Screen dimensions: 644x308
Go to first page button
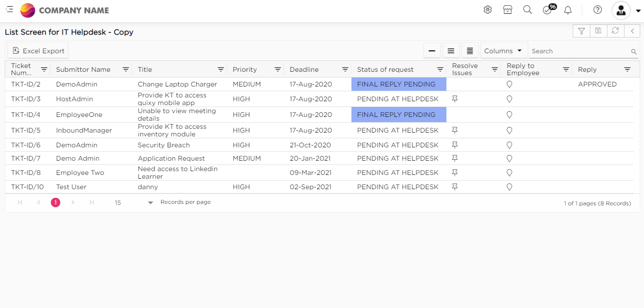pyautogui.click(x=20, y=202)
